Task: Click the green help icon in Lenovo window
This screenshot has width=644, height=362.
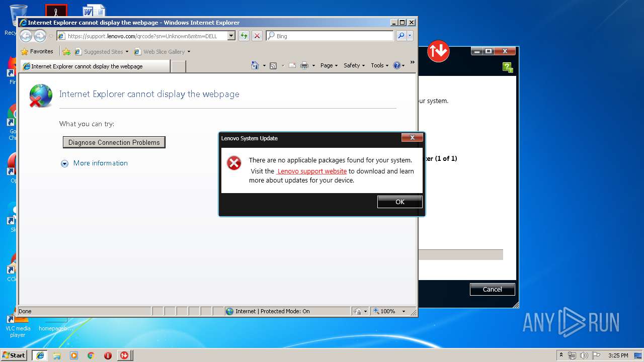Action: tap(508, 68)
